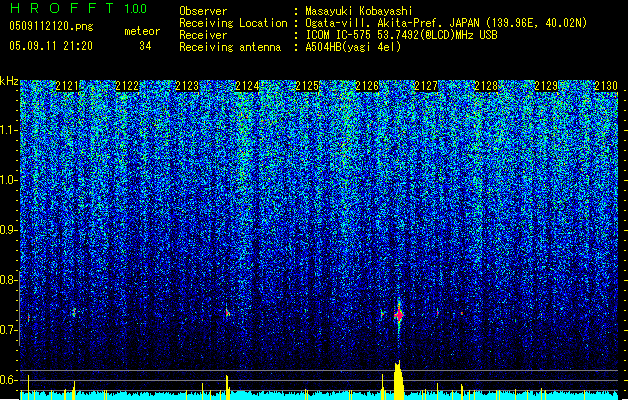Click the date stamp 05.09.11 21:20
Image resolution: width=629 pixels, height=400 pixels.
click(51, 46)
